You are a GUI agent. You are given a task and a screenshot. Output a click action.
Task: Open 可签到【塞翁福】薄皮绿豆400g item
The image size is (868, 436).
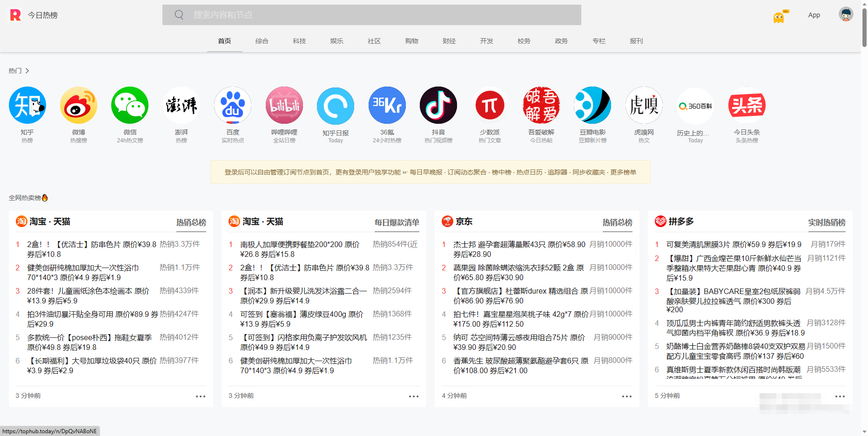pos(302,319)
